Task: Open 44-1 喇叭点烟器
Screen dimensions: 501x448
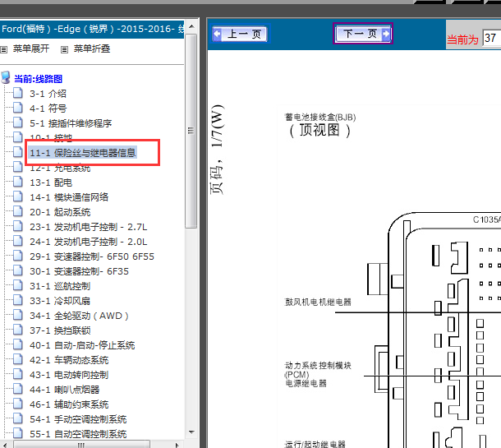Action: (x=65, y=390)
